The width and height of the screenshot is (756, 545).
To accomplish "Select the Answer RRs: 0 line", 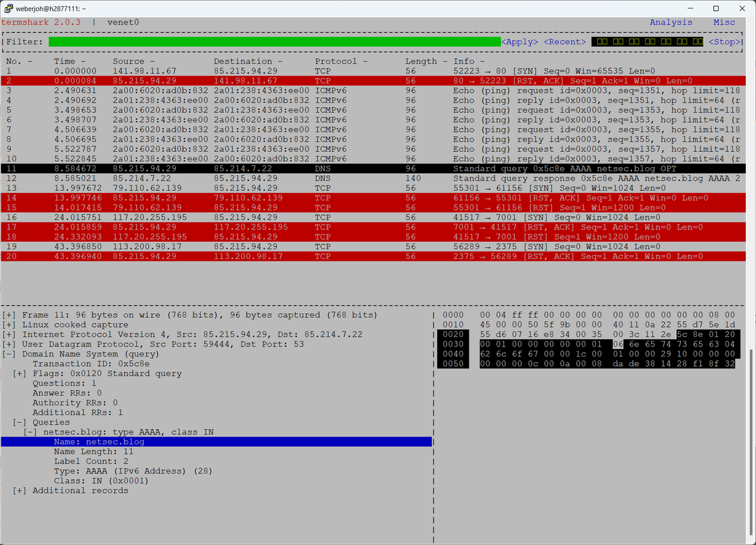I will (67, 393).
